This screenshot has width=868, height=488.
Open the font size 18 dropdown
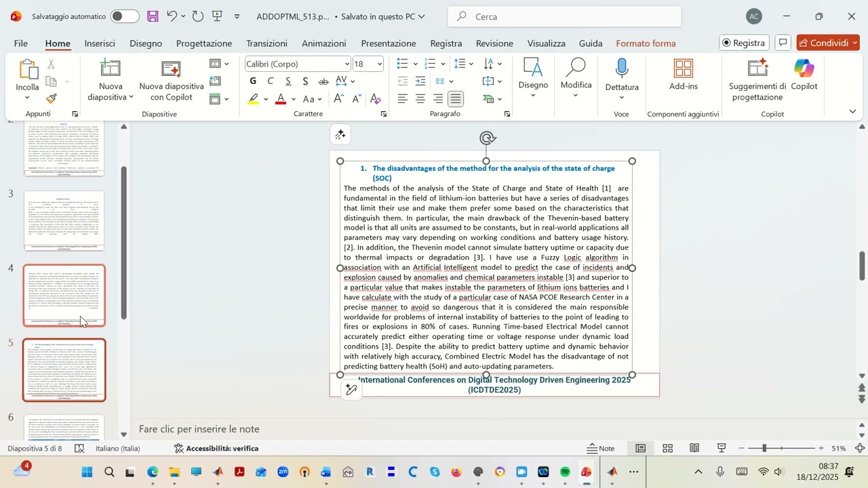[x=379, y=64]
